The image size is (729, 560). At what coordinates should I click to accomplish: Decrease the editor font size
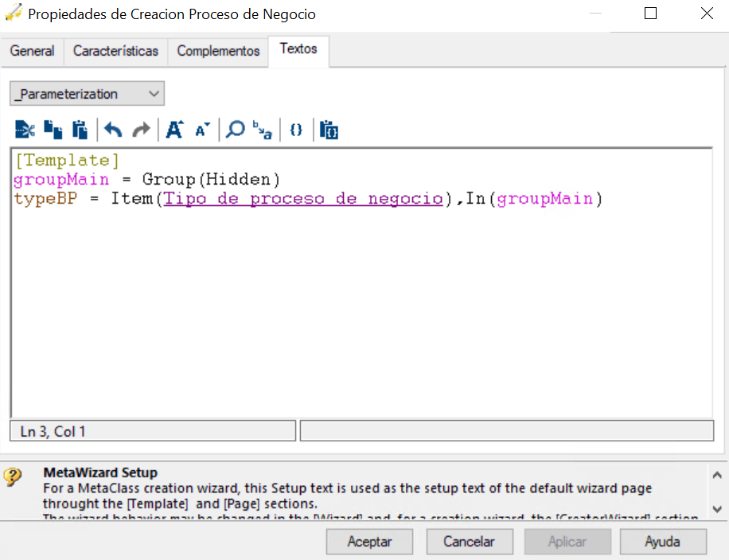(x=202, y=130)
